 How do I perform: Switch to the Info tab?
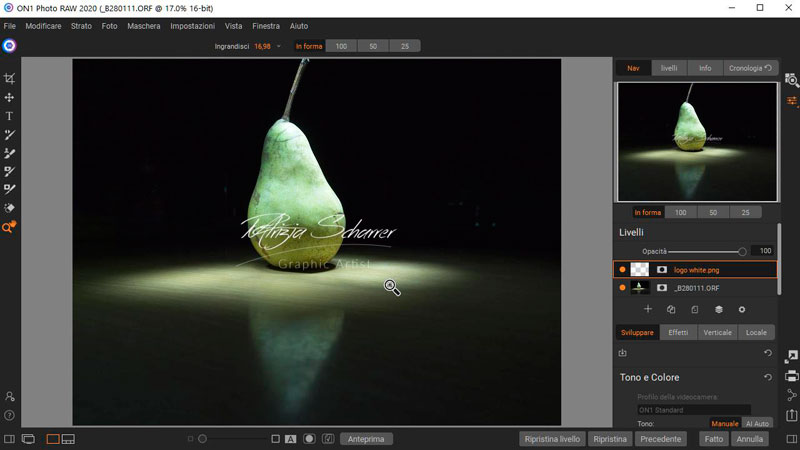[x=705, y=68]
